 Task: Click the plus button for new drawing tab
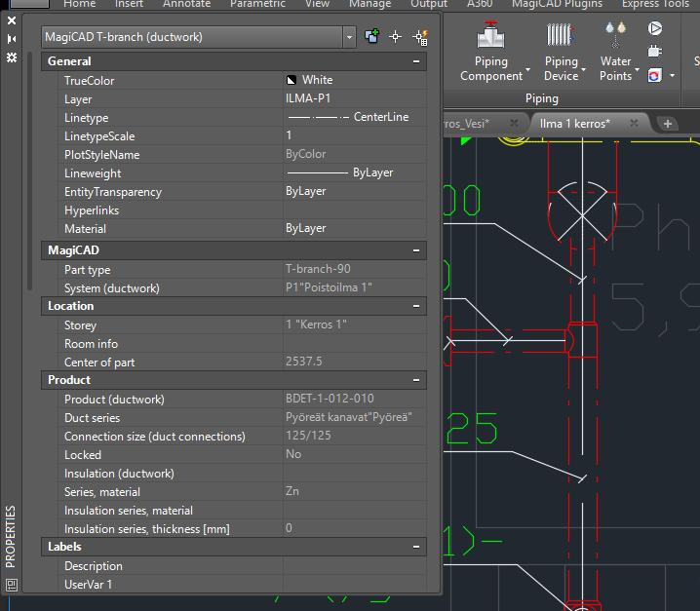pos(668,124)
